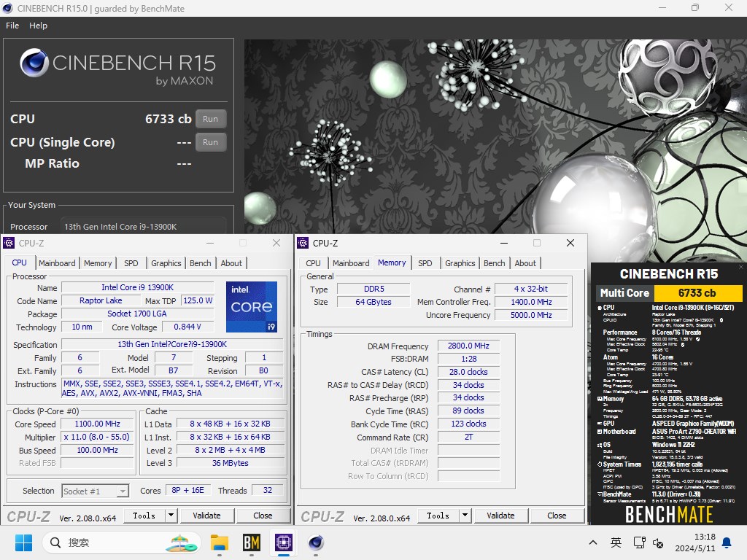Open BenchMate from the taskbar

(252, 542)
